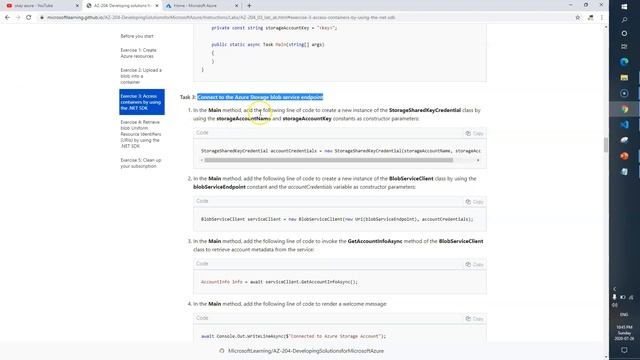The image size is (640, 360).
Task: Click the page's vertical scrollbar thumb
Action: pos(606,144)
